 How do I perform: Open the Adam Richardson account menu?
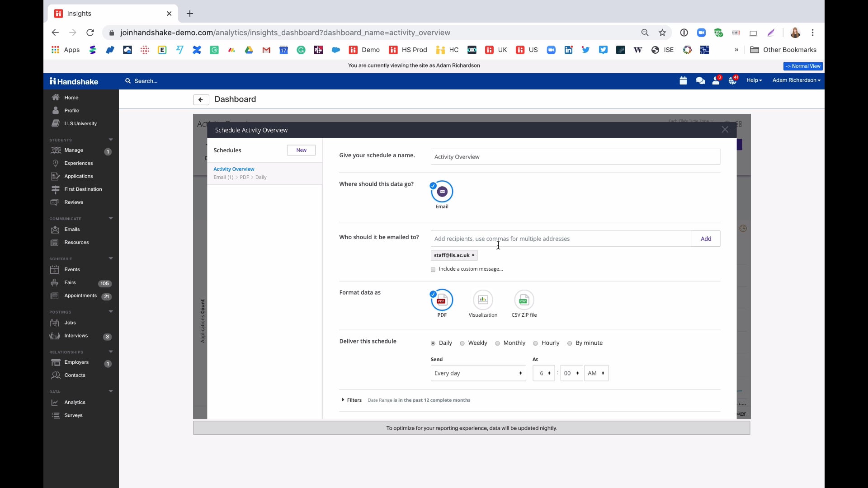tap(796, 80)
